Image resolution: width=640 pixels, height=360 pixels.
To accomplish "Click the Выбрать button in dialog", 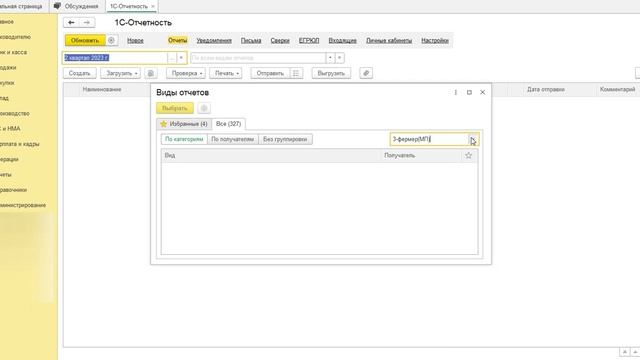I will click(x=175, y=108).
